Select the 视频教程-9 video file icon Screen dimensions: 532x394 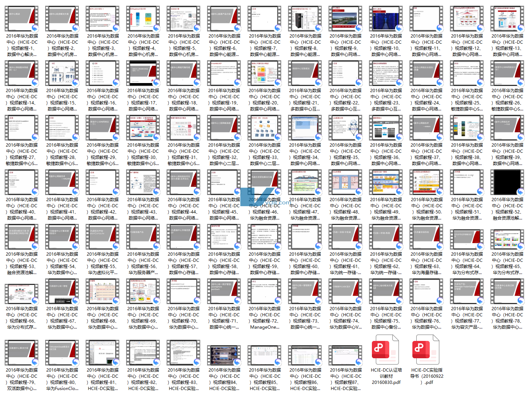click(x=346, y=19)
